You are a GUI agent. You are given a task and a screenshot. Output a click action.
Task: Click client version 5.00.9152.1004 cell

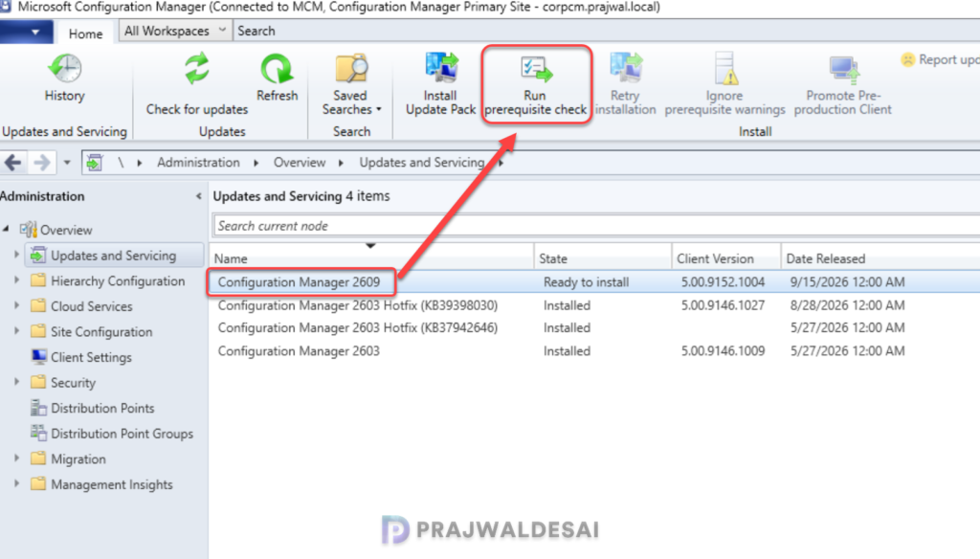(x=724, y=282)
